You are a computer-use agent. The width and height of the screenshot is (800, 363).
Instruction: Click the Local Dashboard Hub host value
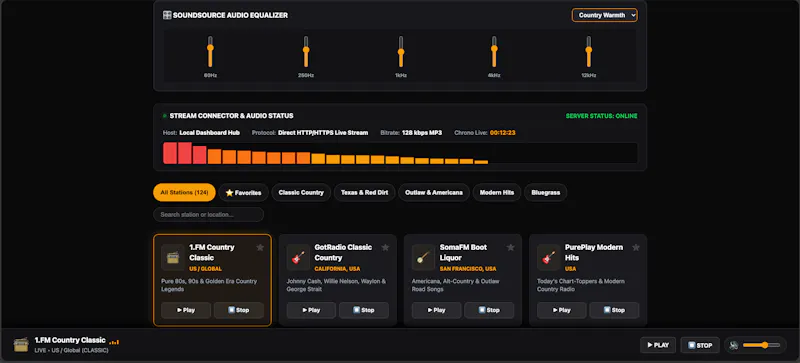[210, 133]
